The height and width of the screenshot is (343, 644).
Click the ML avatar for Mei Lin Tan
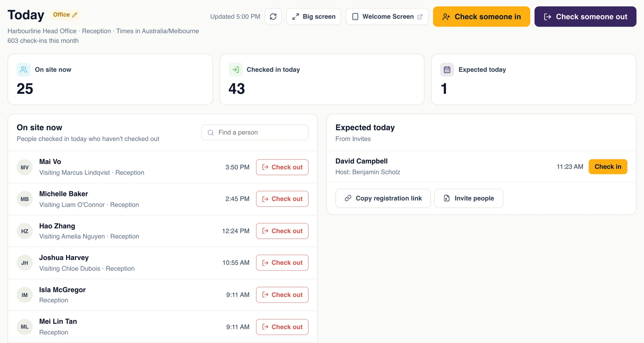[x=25, y=327]
